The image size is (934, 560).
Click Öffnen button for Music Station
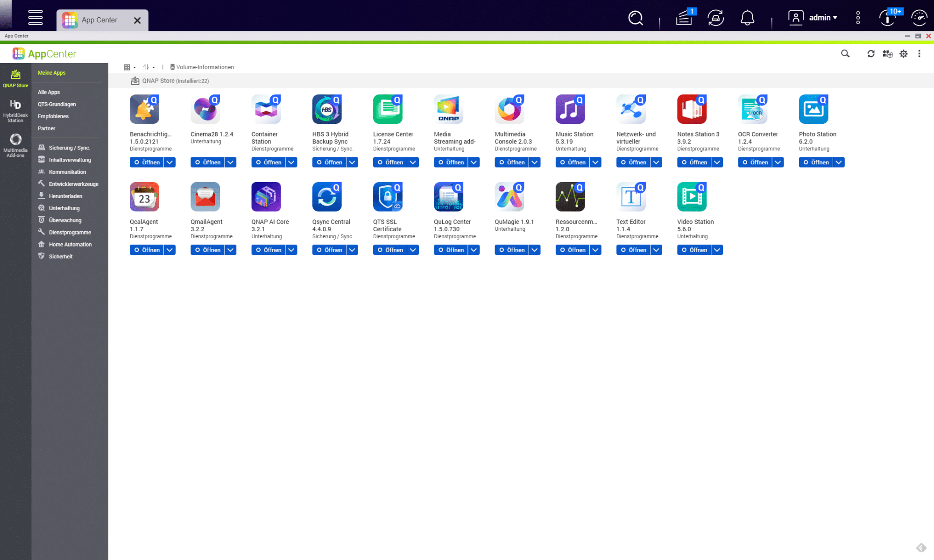572,162
